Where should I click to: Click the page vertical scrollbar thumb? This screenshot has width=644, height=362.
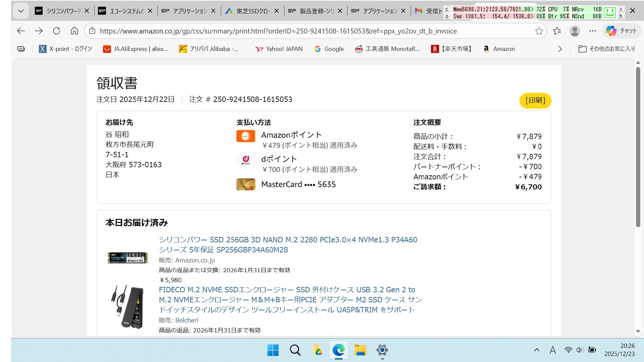coord(638,147)
